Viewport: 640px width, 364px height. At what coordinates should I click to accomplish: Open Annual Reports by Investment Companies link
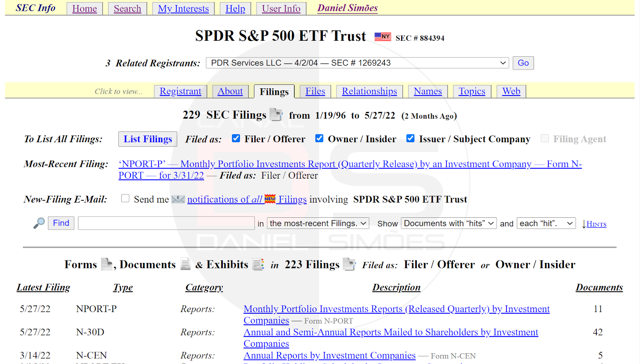[330, 355]
